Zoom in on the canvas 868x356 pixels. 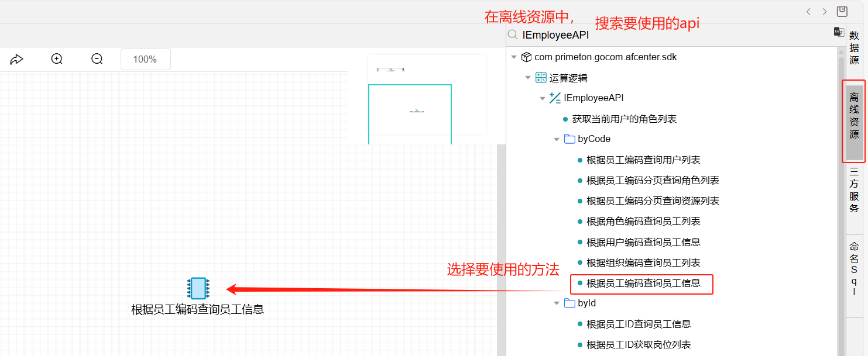coord(57,59)
